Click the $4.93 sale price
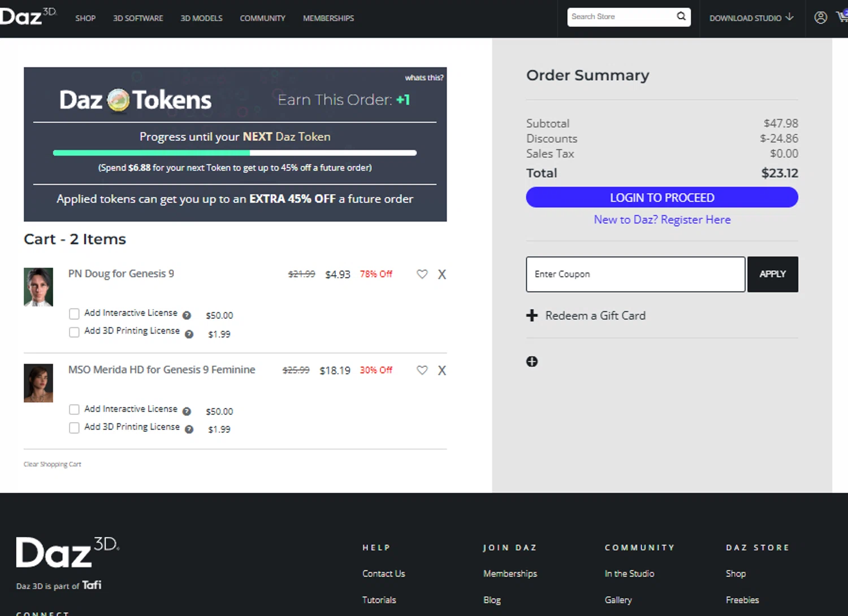 [338, 275]
